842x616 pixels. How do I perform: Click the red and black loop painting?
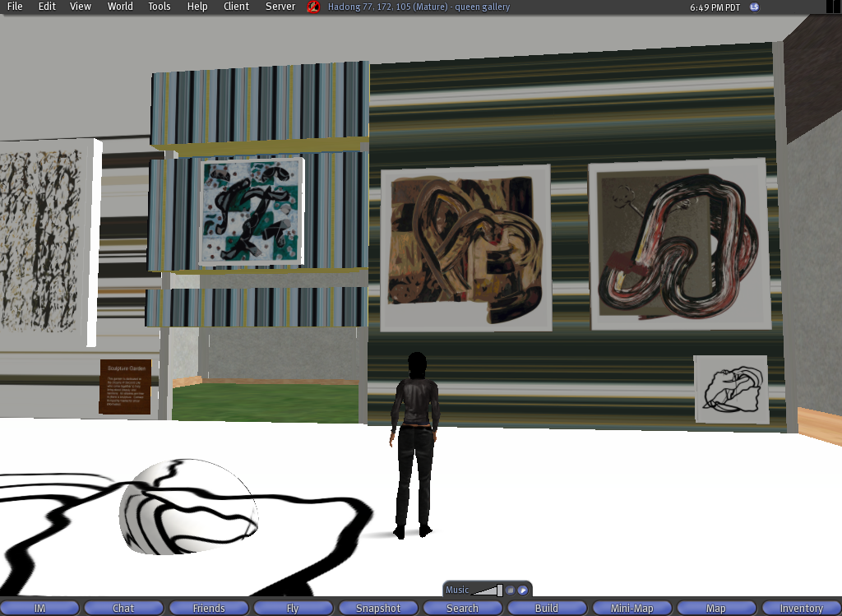click(x=680, y=244)
